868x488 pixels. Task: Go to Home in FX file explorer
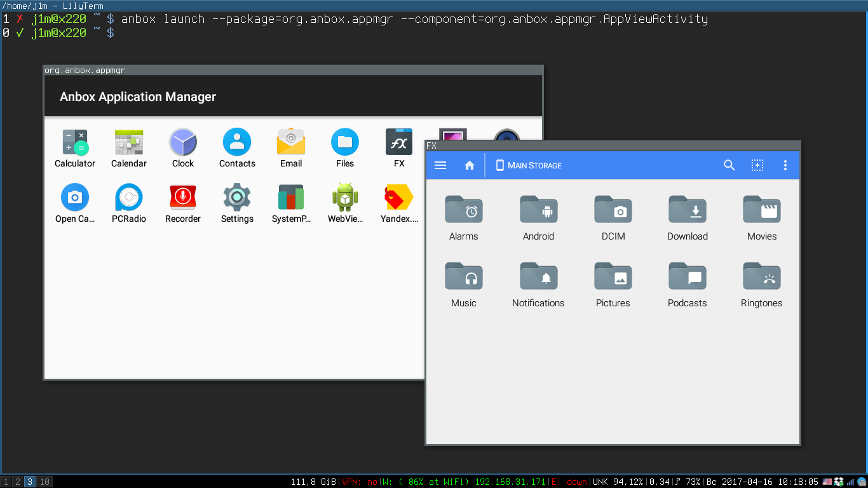(x=470, y=165)
